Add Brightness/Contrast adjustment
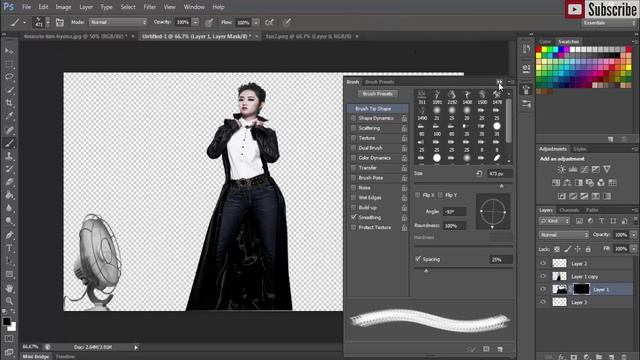The height and width of the screenshot is (360, 640). (x=562, y=169)
